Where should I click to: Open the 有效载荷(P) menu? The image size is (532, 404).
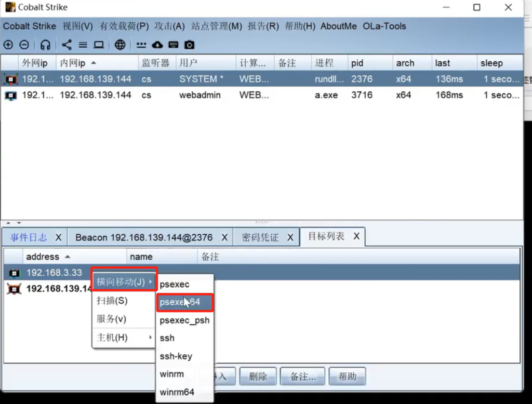(124, 26)
